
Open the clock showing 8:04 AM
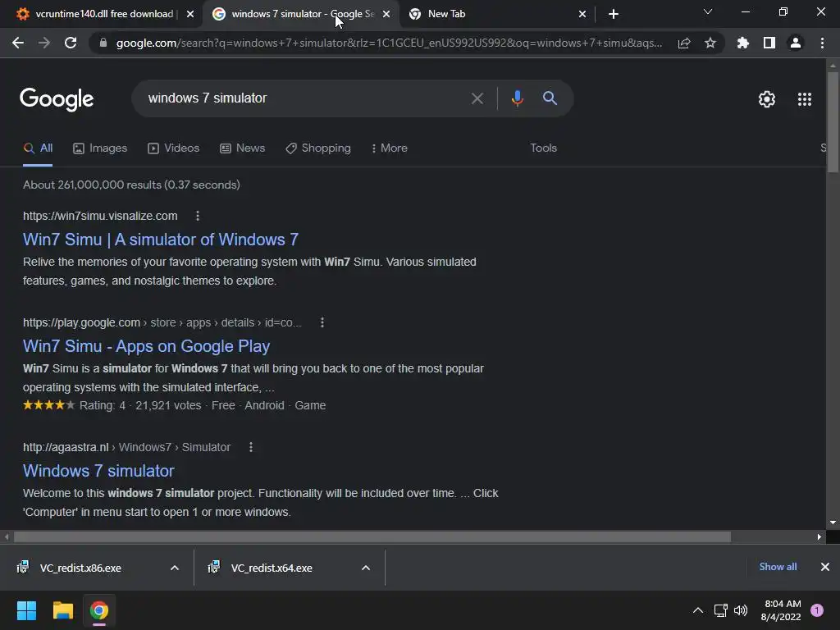click(781, 610)
